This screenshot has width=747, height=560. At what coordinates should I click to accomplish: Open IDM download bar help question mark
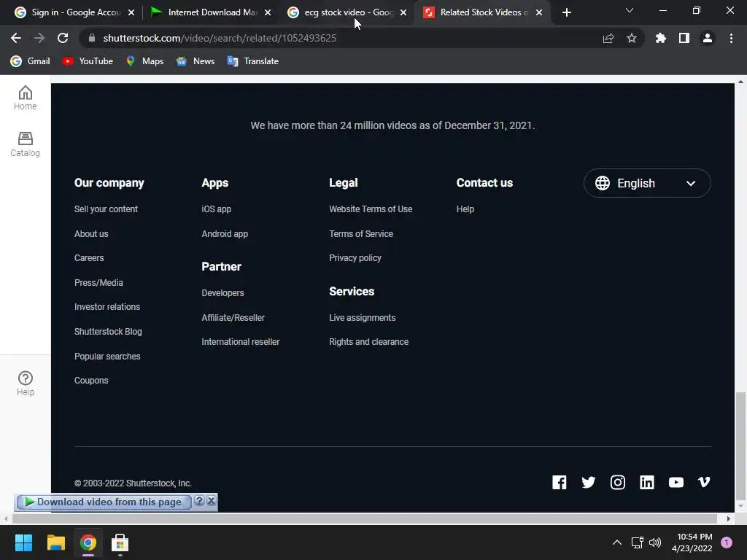[x=199, y=501]
